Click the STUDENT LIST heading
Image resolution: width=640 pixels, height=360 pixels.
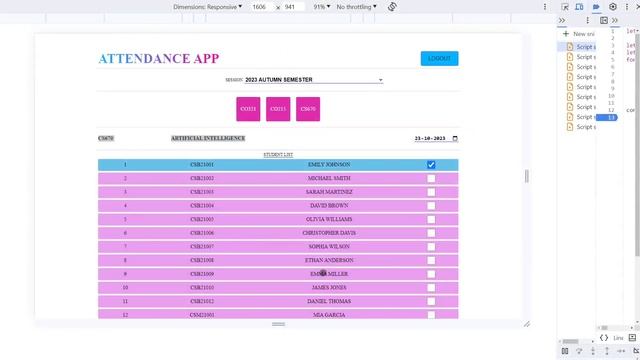278,155
